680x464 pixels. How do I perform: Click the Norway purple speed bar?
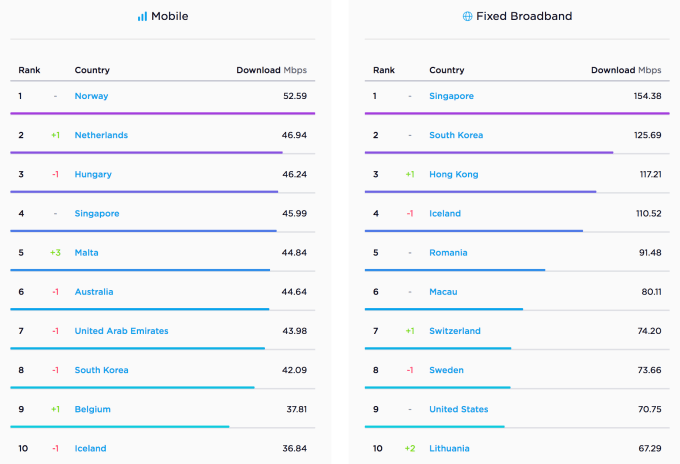click(162, 113)
